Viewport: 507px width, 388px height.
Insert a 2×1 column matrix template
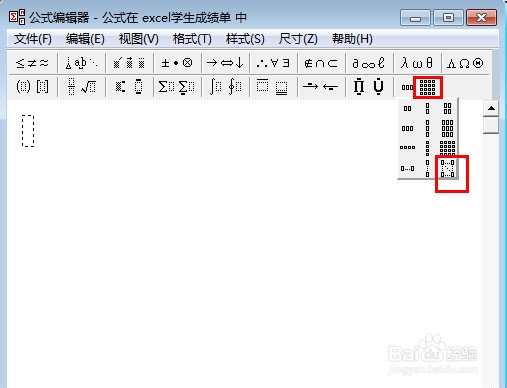pyautogui.click(x=427, y=108)
